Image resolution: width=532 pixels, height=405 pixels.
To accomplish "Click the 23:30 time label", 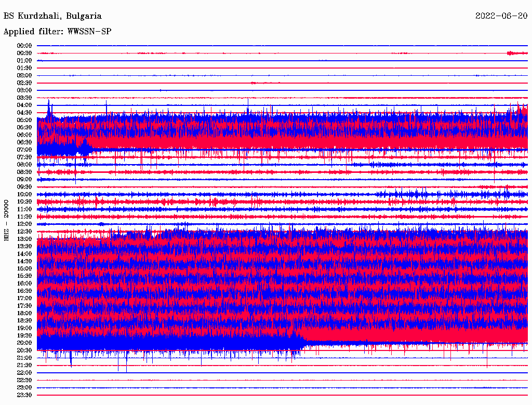I will [24, 395].
